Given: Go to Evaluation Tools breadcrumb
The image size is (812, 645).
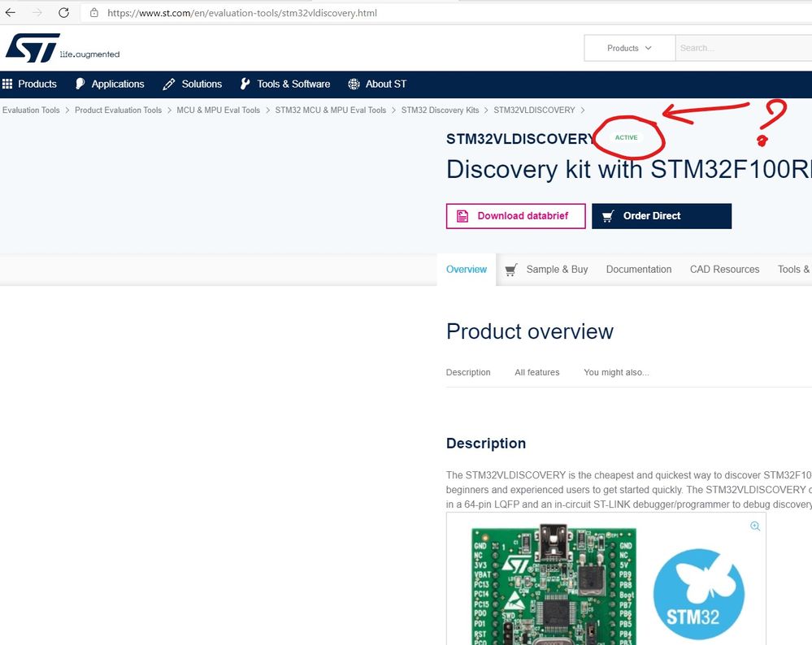Looking at the screenshot, I should (31, 110).
